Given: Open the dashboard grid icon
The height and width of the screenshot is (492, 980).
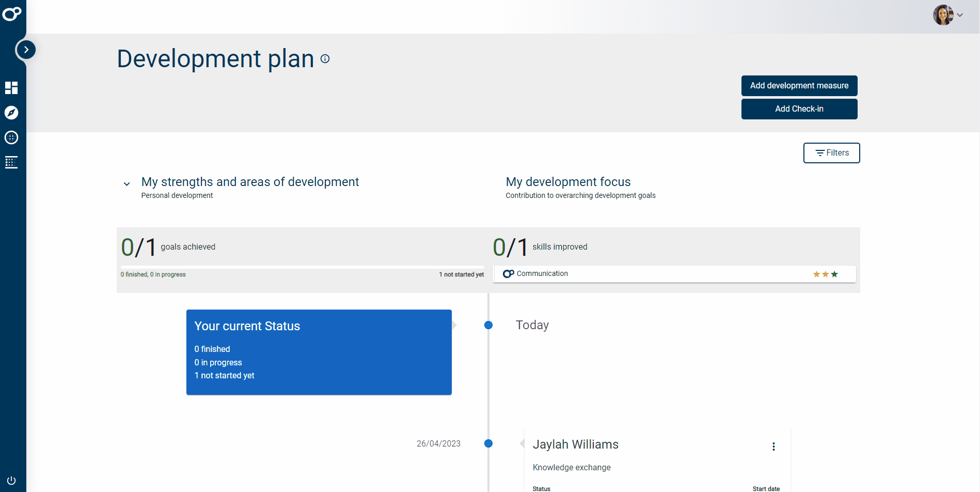Looking at the screenshot, I should pyautogui.click(x=11, y=88).
